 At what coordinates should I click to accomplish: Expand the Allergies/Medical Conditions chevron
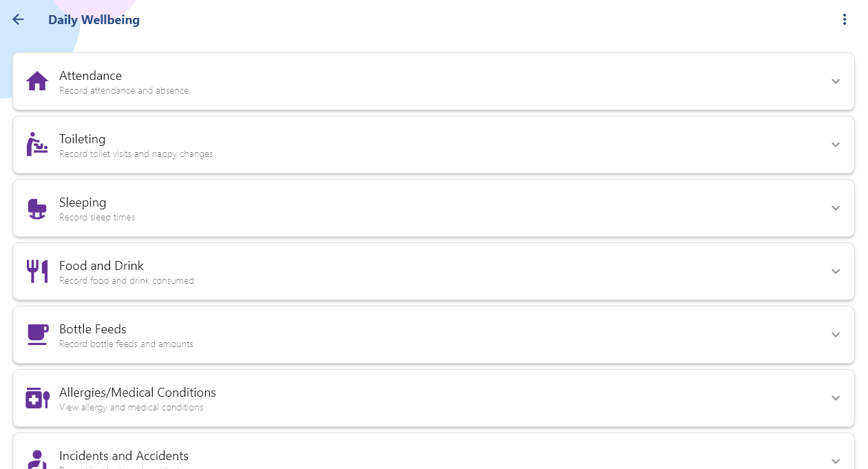[x=836, y=398]
